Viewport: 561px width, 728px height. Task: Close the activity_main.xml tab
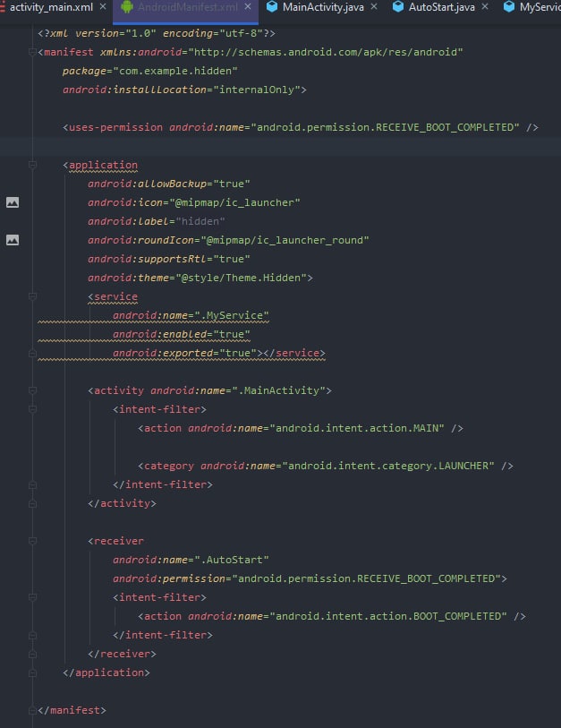coord(103,7)
